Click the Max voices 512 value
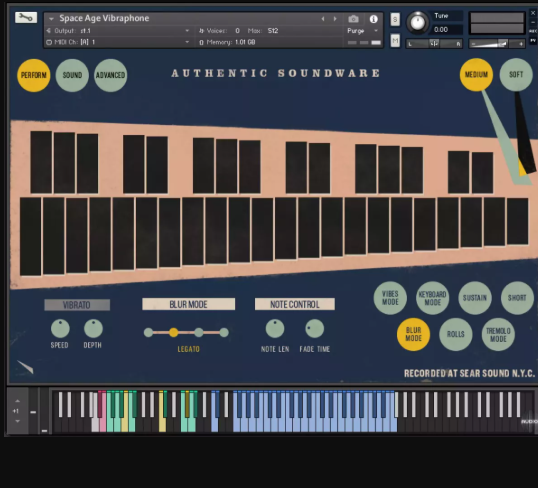Image resolution: width=538 pixels, height=488 pixels. point(273,31)
